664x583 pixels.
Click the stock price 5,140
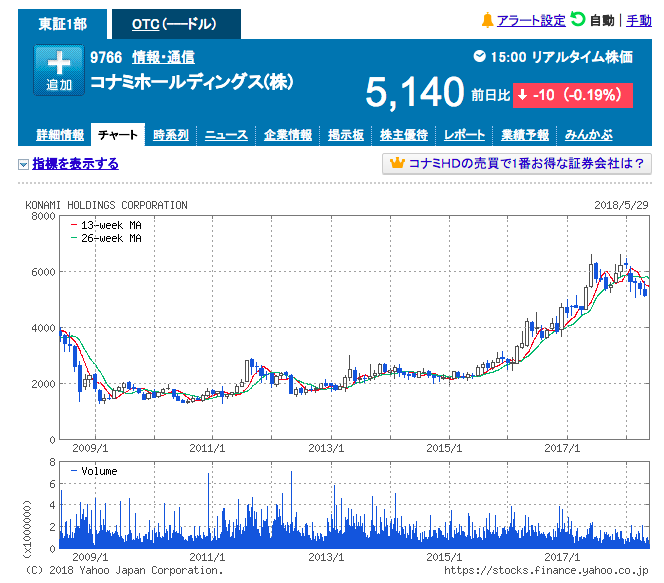pyautogui.click(x=415, y=92)
